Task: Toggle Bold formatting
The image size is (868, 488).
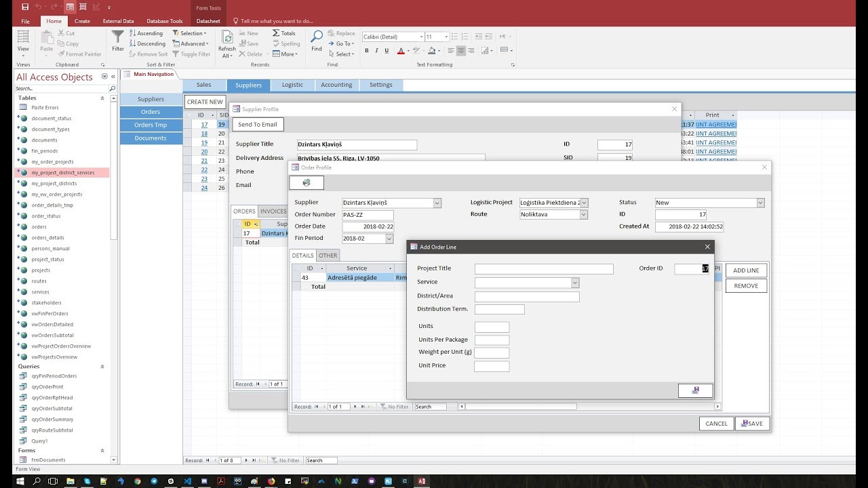Action: (367, 51)
